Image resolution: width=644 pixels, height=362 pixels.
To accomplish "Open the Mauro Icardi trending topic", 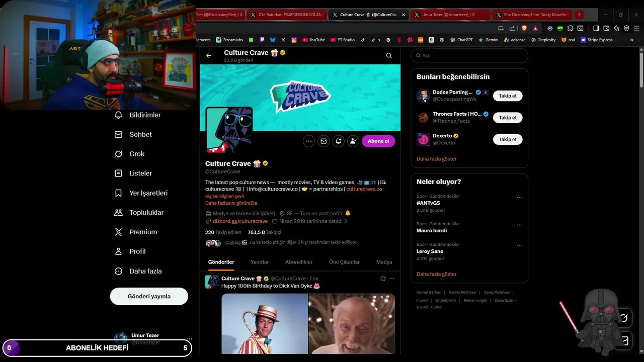I will point(432,231).
